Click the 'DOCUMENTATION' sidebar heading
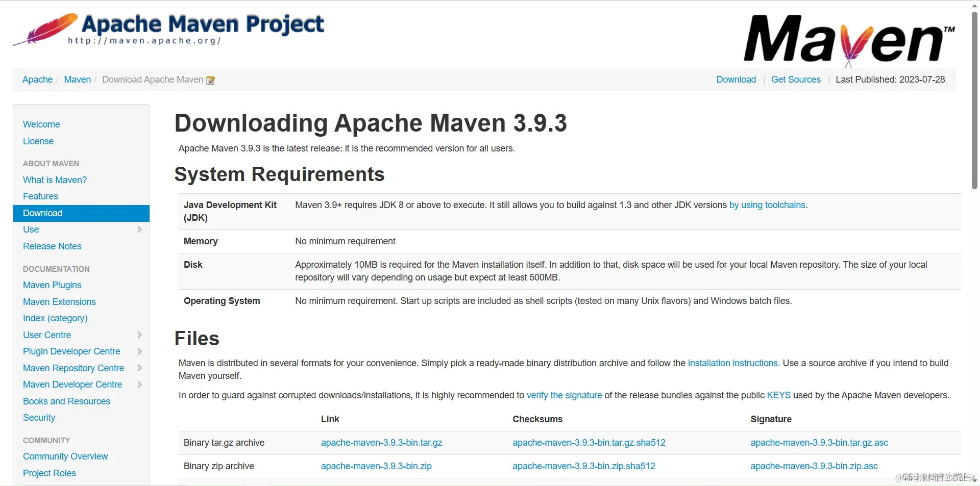Screen dimensions: 980x486 (56, 269)
